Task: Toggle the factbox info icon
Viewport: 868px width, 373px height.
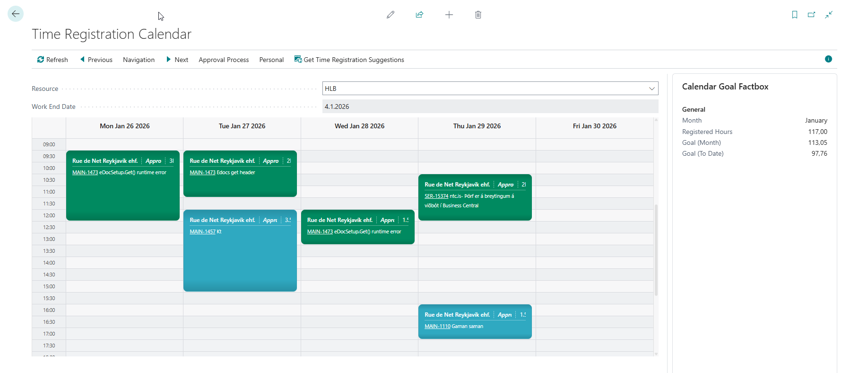Action: pyautogui.click(x=828, y=59)
